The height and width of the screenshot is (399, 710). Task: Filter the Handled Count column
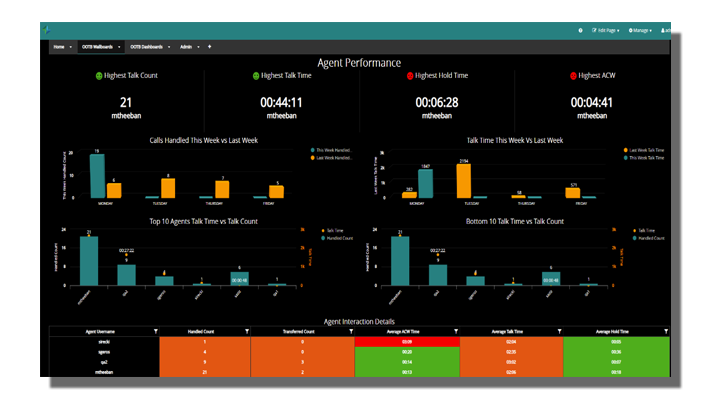pyautogui.click(x=247, y=332)
